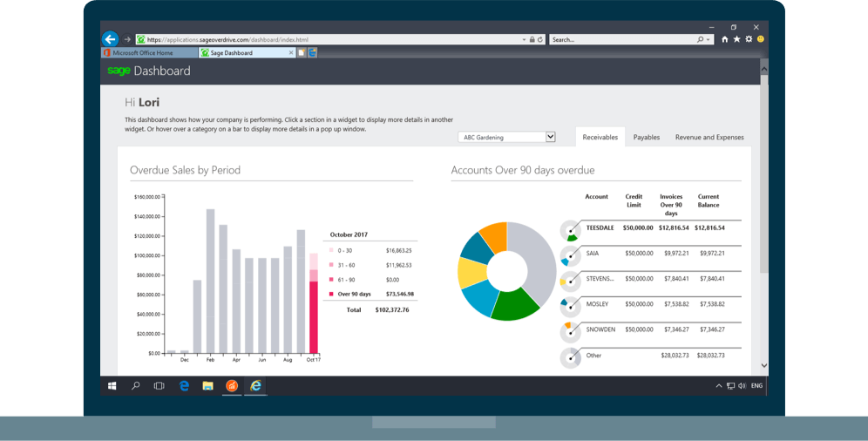Click the volume speaker tray icon
This screenshot has width=868, height=441.
(x=742, y=386)
